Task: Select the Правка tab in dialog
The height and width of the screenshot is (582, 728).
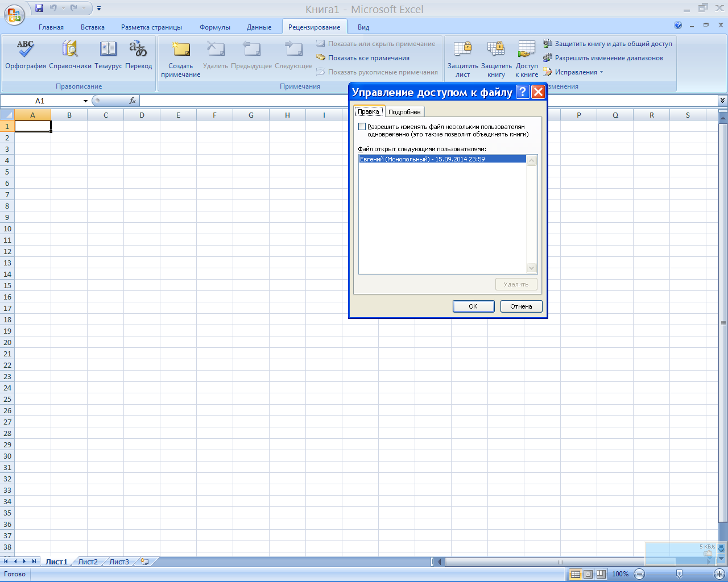Action: (369, 111)
